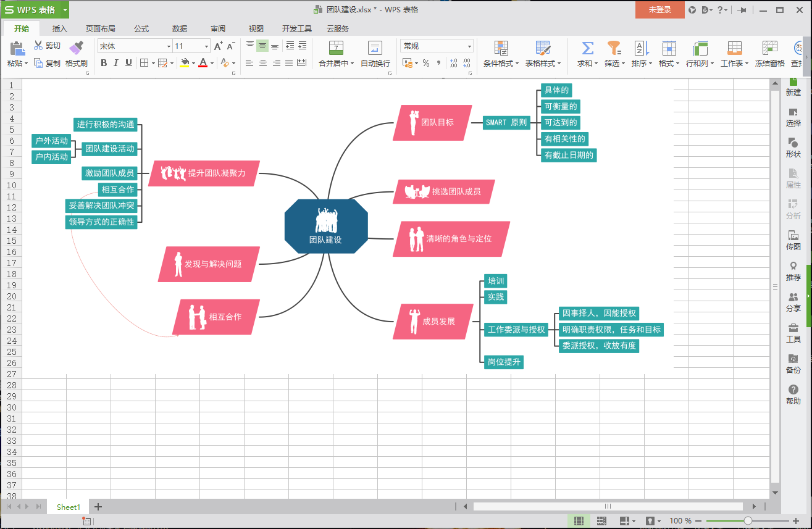Image resolution: width=812 pixels, height=529 pixels.
Task: Toggle left text alignment
Action: pos(249,63)
